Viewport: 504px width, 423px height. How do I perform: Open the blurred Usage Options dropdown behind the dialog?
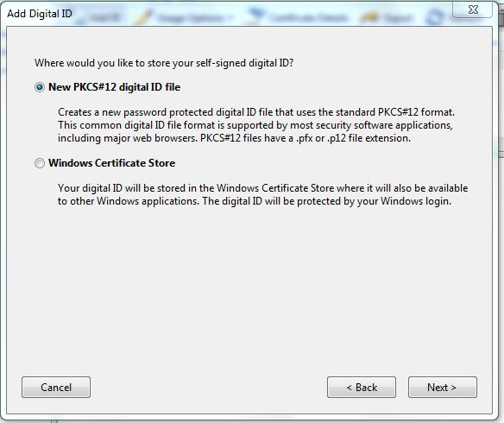[x=195, y=17]
